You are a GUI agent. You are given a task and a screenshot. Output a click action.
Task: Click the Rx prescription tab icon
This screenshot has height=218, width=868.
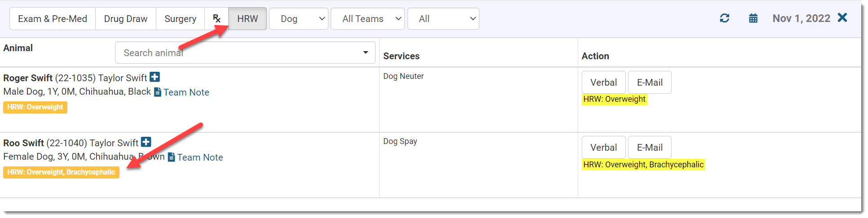point(217,19)
